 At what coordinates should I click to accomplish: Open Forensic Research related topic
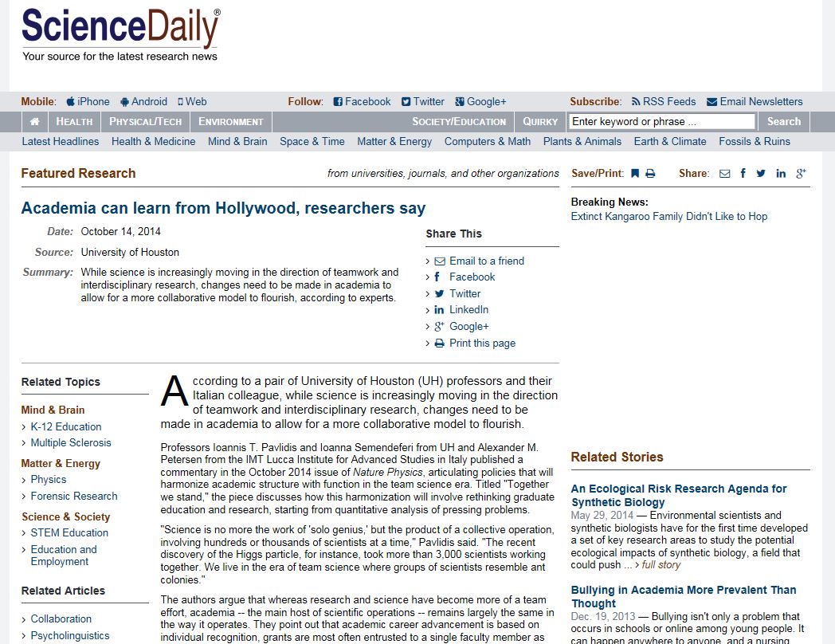[x=74, y=496]
